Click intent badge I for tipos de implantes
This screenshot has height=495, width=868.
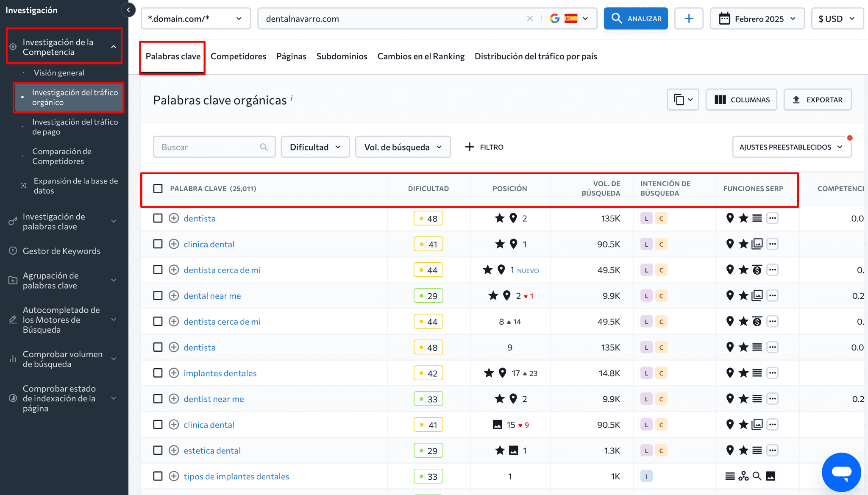click(646, 476)
